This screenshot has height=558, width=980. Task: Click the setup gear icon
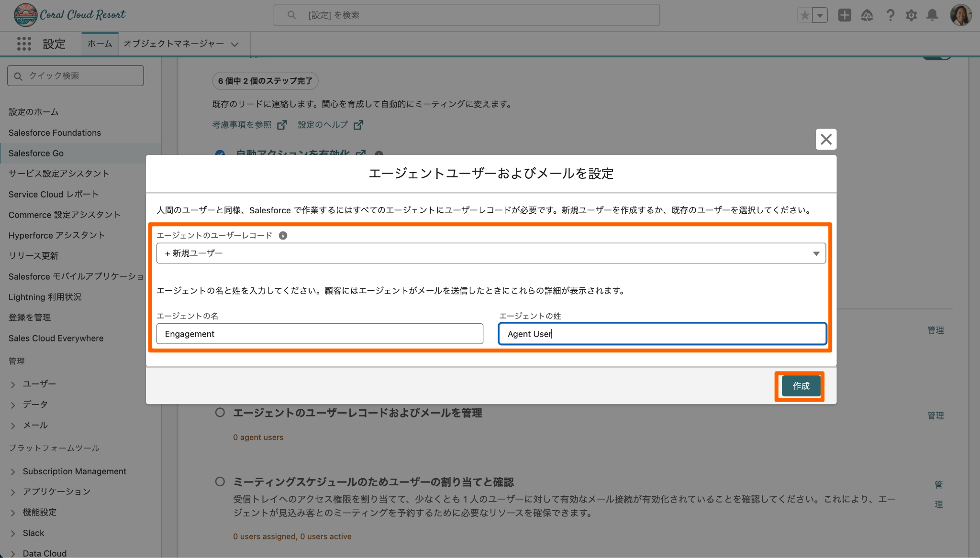pos(911,15)
